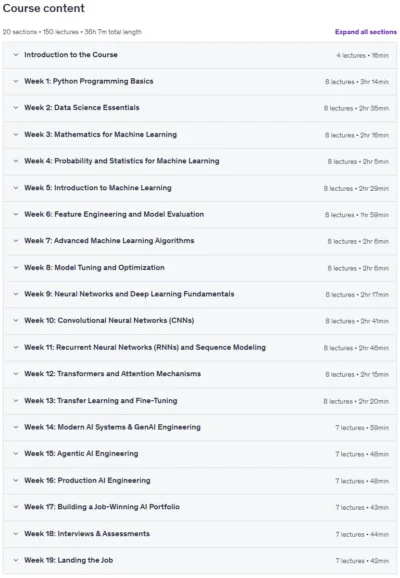Click chevron icon for Week 7: Advanced Machine Learning Algorithms
Screen dimensions: 400x578
(x=15, y=241)
